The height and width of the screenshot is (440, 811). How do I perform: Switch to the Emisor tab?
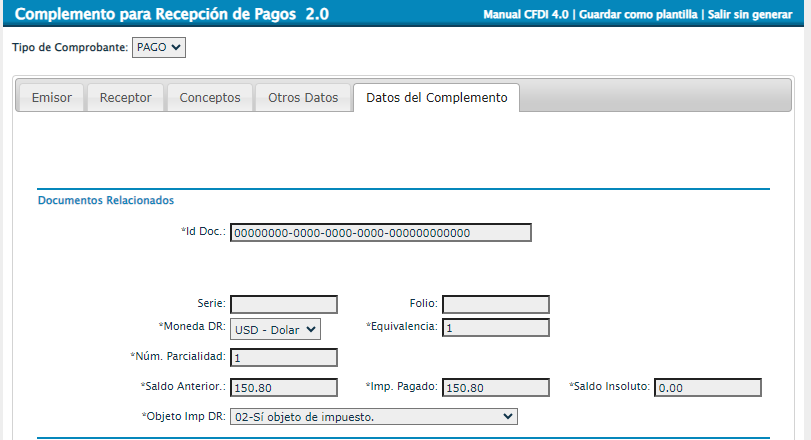click(52, 98)
